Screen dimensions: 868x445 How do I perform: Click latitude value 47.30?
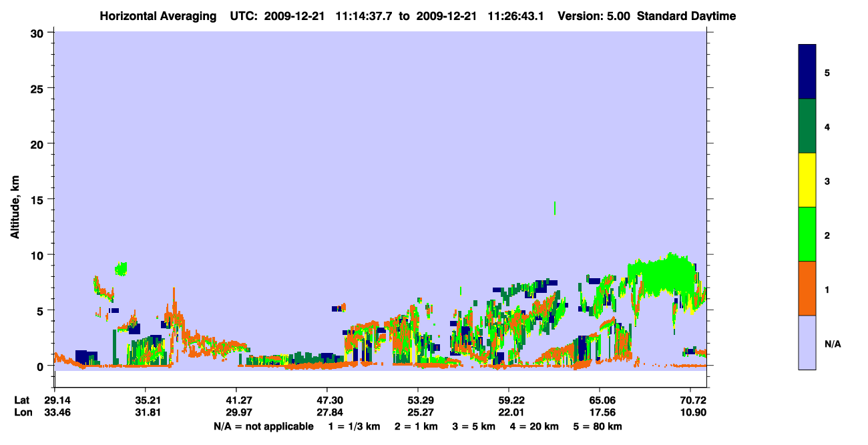click(x=327, y=400)
